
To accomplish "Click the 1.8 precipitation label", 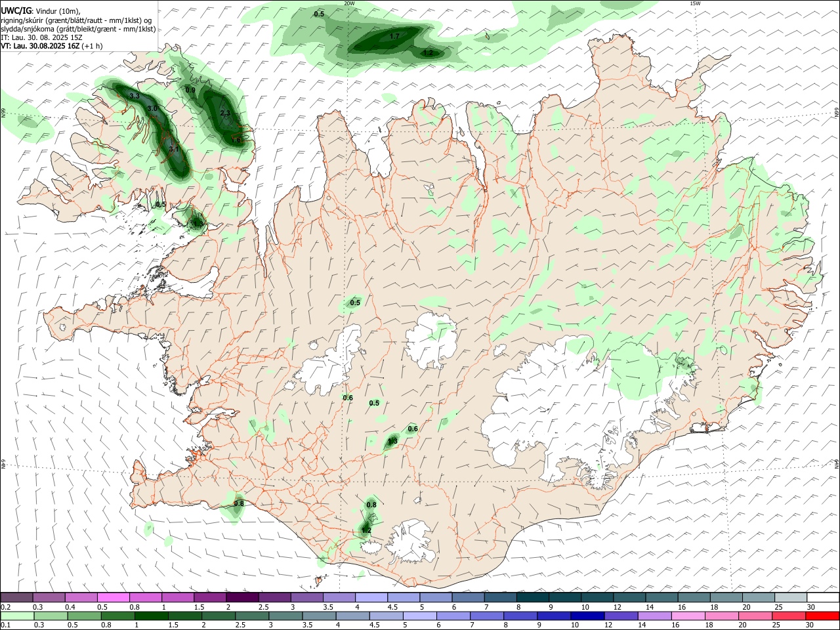I will (237, 140).
